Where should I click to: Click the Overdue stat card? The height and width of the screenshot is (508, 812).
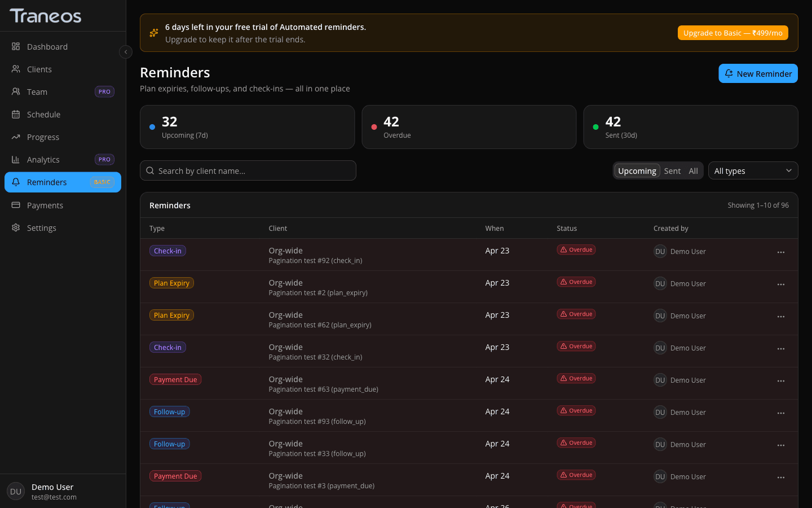(469, 127)
